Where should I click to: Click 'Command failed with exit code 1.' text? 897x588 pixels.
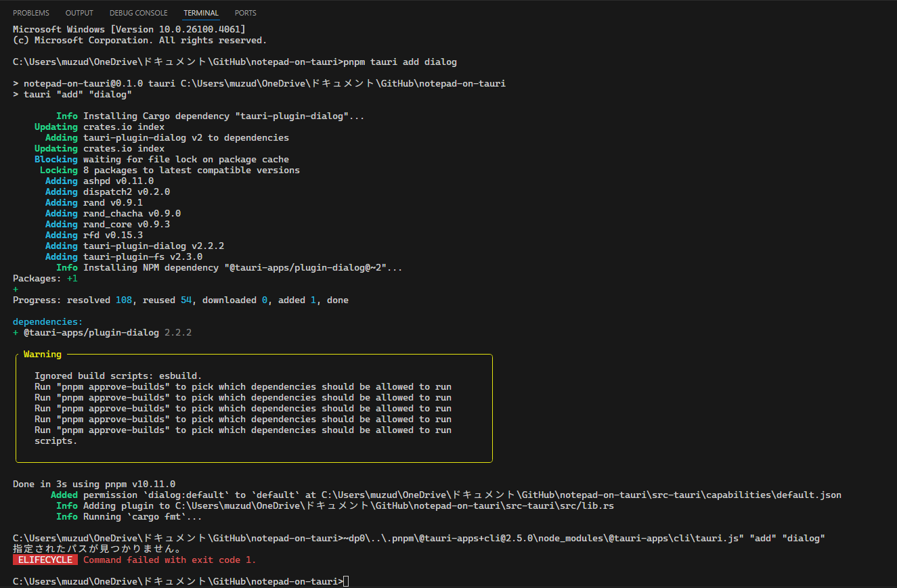170,560
